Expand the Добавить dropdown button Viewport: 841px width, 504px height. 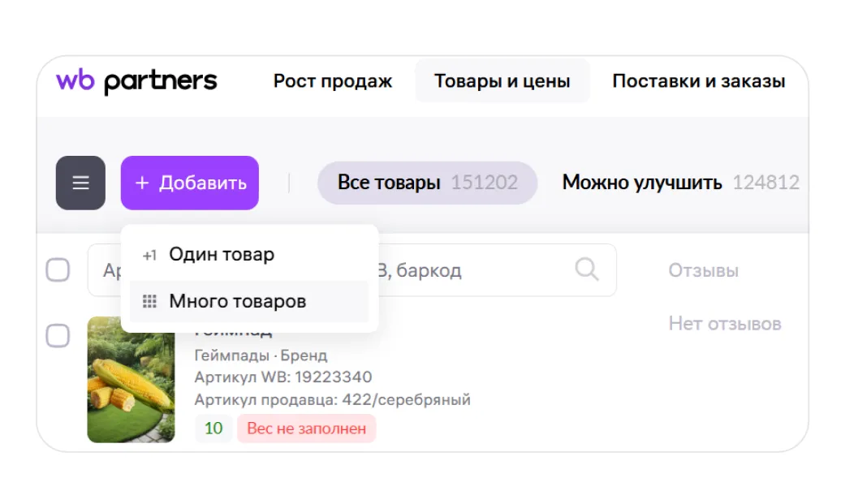point(190,183)
